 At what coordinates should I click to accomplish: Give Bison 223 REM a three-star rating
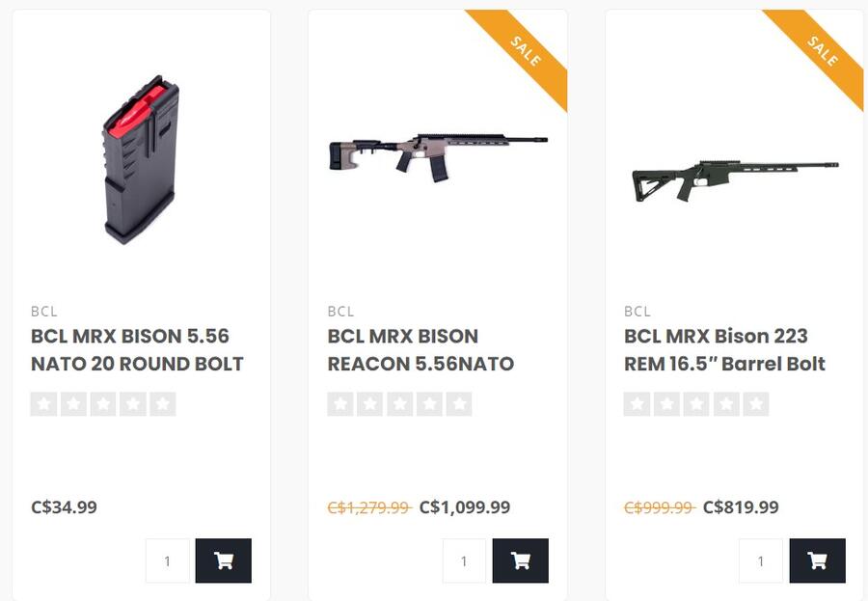[696, 404]
